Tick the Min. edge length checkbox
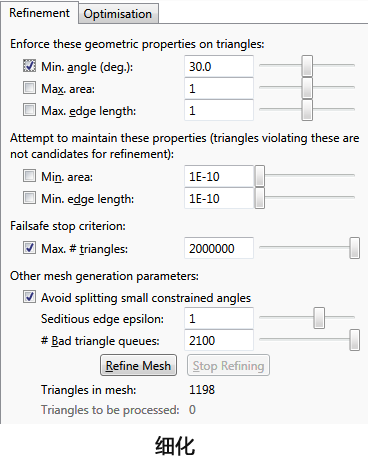 29,198
